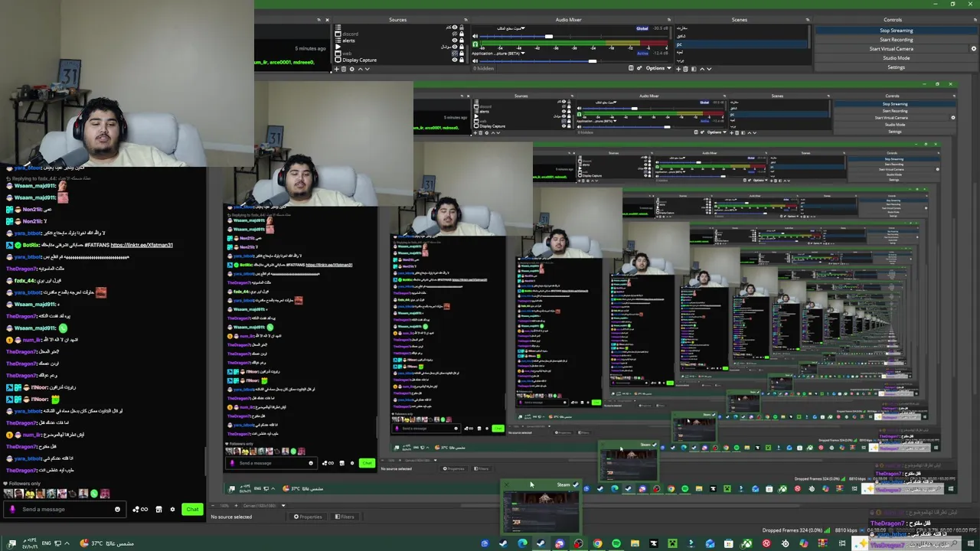Open Microsoft Edge from Windows taskbar

pyautogui.click(x=522, y=543)
